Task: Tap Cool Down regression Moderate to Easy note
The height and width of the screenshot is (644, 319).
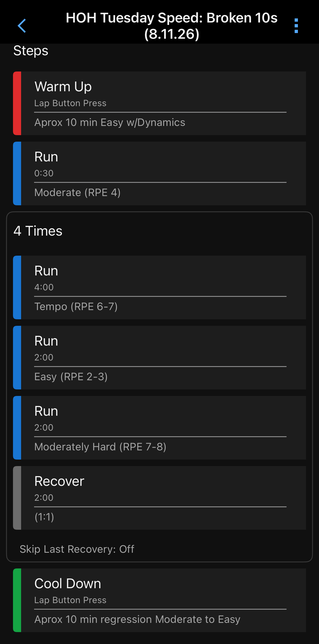Action: [x=137, y=620]
